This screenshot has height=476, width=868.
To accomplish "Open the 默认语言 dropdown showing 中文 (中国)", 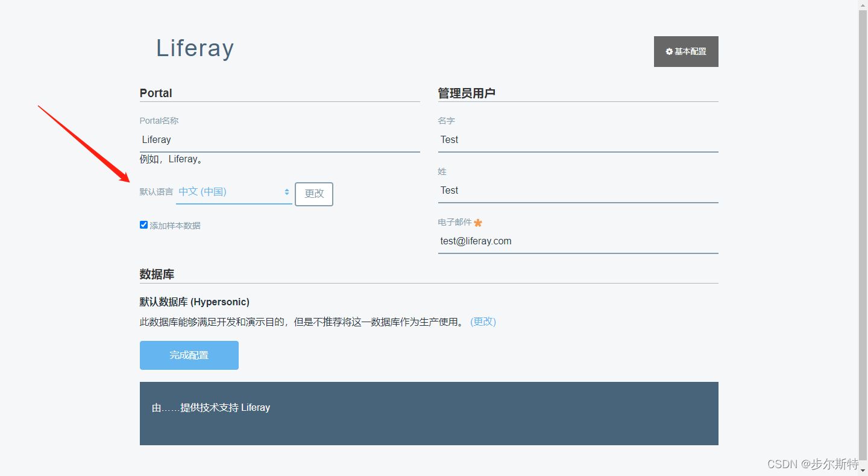I will [x=234, y=192].
